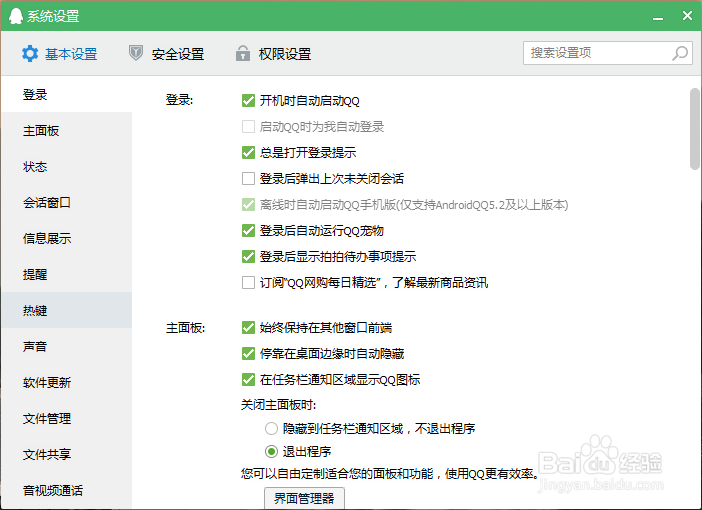Click the 主面板: section label
Image resolution: width=702 pixels, height=510 pixels.
pyautogui.click(x=185, y=328)
